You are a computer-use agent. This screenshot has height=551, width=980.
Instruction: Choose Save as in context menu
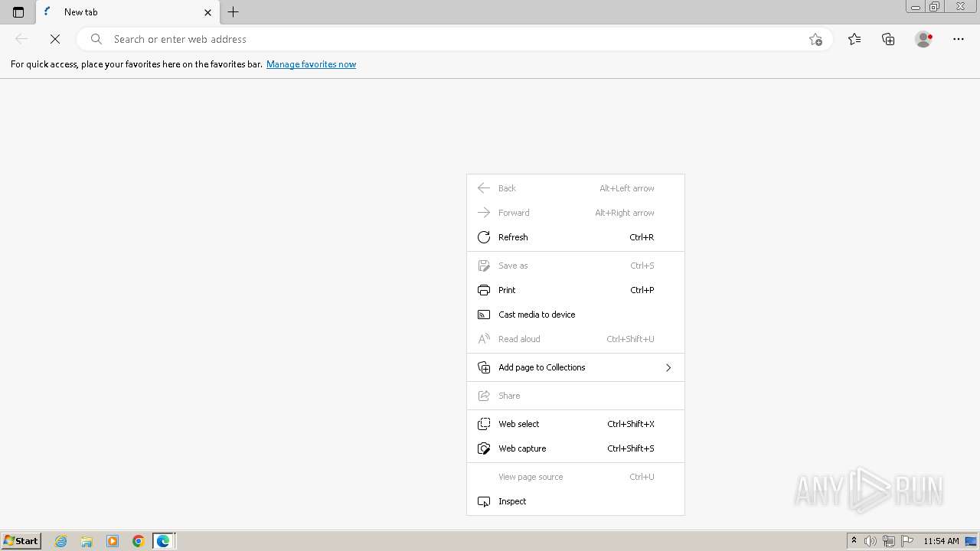(x=576, y=266)
